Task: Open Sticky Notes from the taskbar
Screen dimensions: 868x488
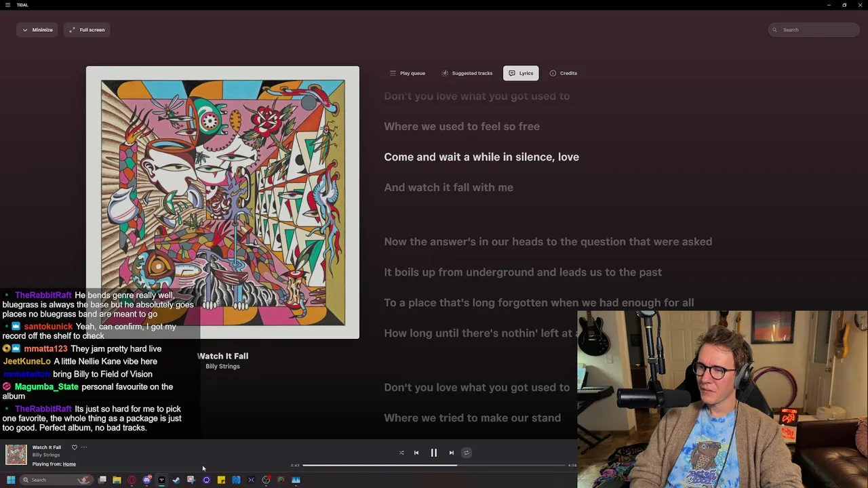Action: point(221,480)
